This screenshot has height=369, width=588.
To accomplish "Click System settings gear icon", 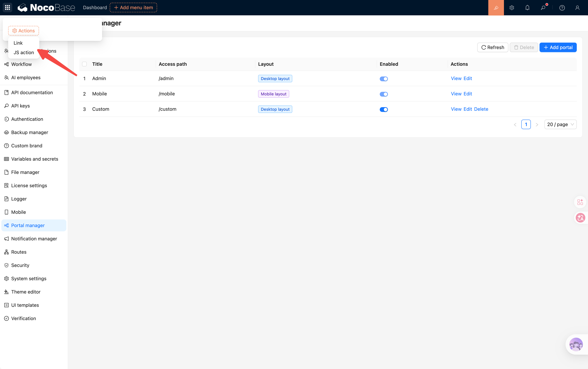I will (7, 279).
